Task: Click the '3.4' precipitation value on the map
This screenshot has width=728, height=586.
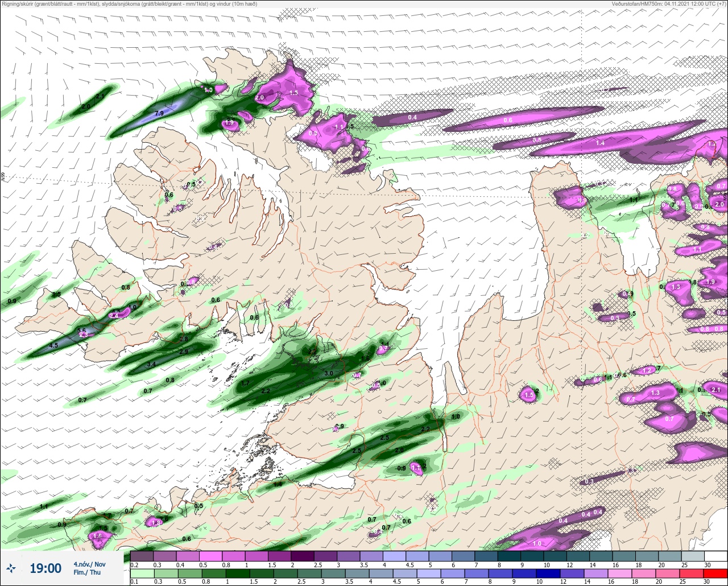Action: [151, 364]
